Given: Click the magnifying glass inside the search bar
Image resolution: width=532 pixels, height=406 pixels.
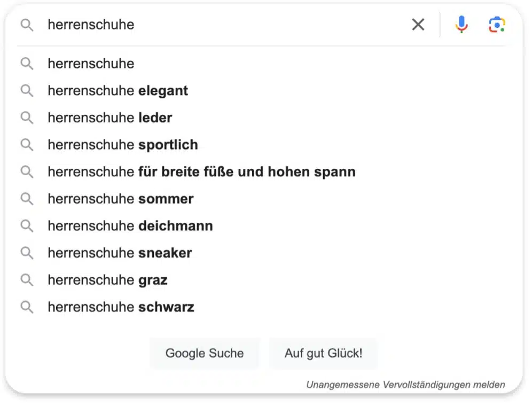Looking at the screenshot, I should tap(27, 24).
